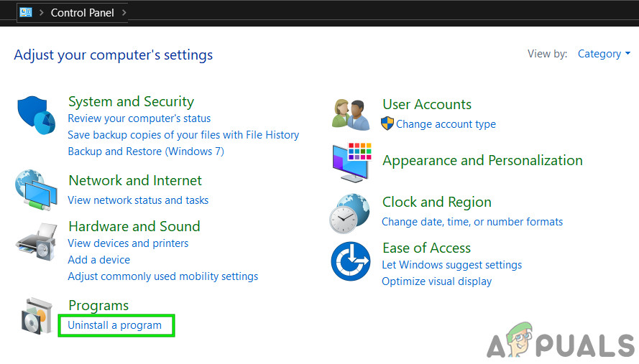Open View network status and tasks
This screenshot has width=639, height=364.
coord(138,200)
